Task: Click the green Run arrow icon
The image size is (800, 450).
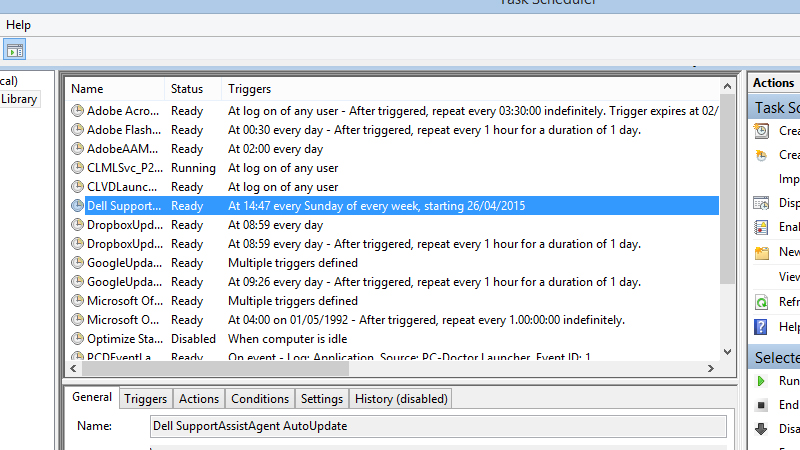Action: coord(761,381)
